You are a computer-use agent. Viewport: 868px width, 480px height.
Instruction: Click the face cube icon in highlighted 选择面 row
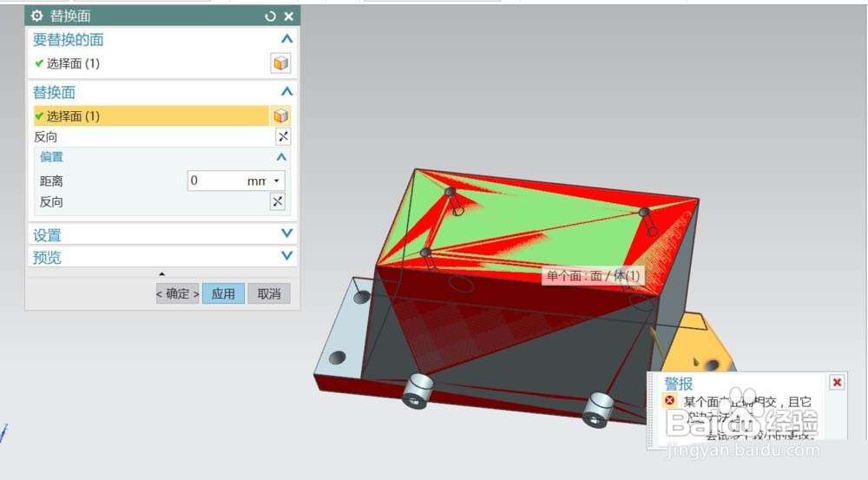[x=280, y=115]
